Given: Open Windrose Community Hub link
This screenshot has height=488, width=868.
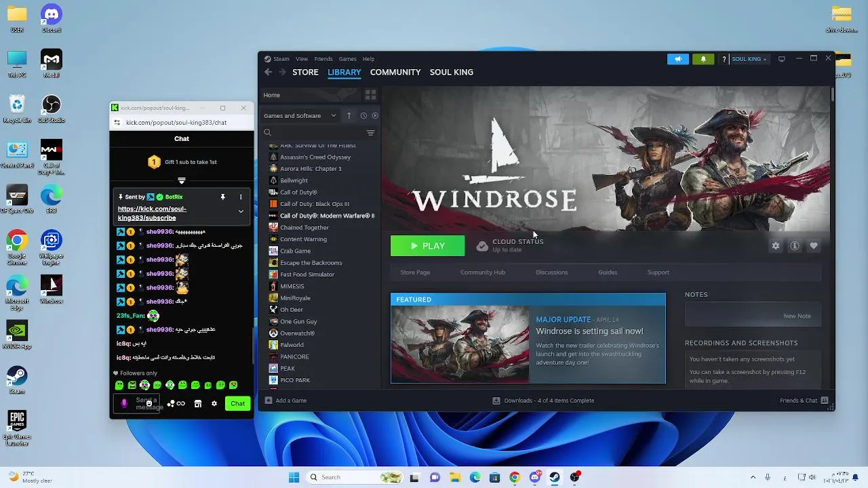Looking at the screenshot, I should click(483, 272).
